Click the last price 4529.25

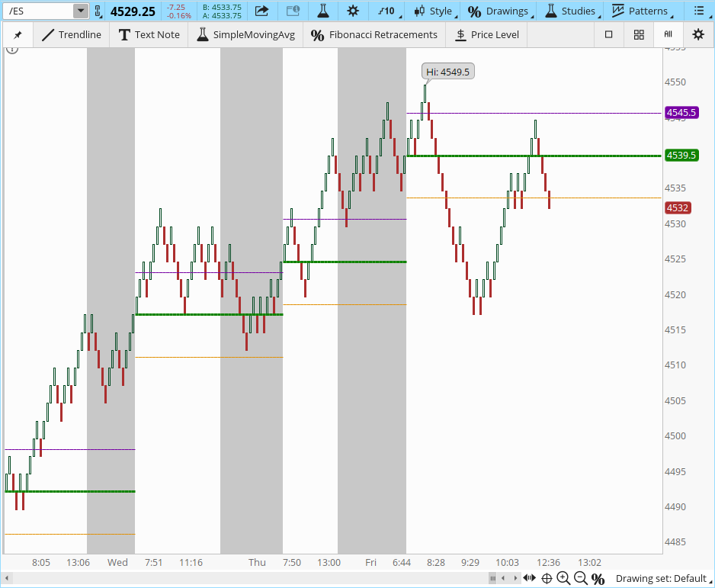point(133,11)
